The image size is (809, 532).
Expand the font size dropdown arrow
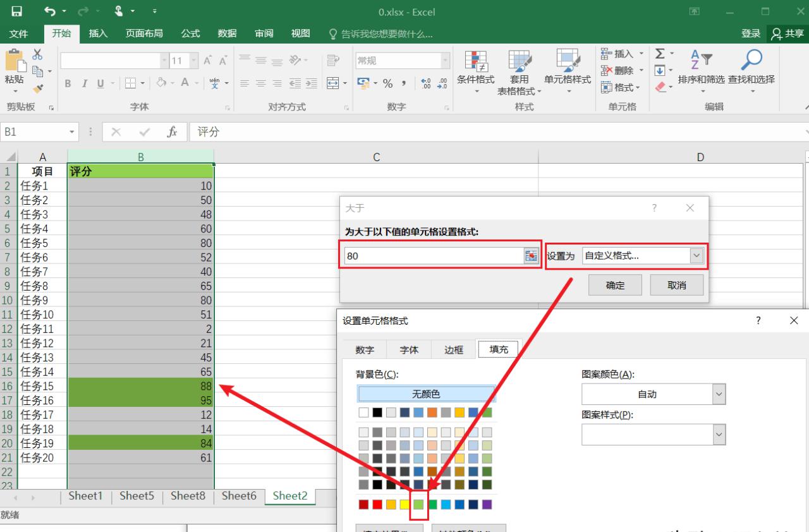[x=193, y=61]
